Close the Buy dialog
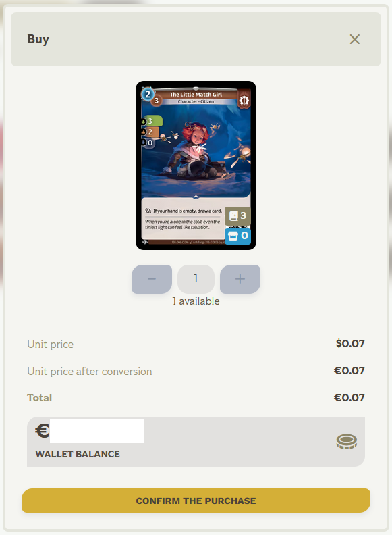 (x=354, y=39)
